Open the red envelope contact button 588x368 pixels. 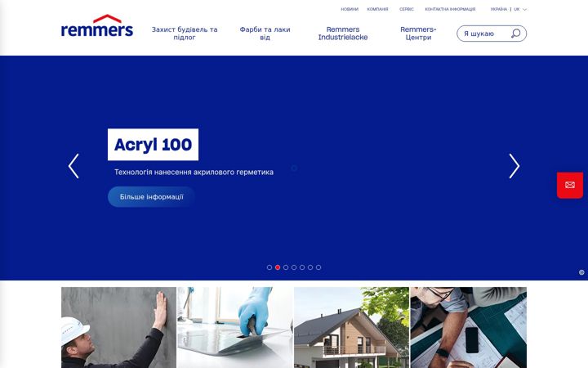click(570, 185)
